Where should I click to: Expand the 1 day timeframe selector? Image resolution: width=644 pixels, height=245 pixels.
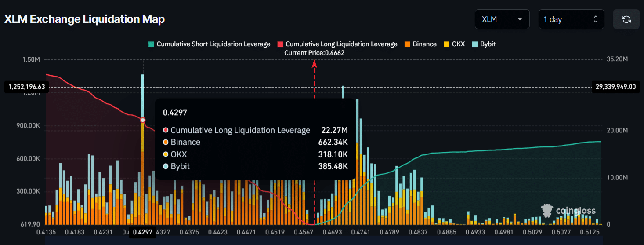click(x=571, y=19)
